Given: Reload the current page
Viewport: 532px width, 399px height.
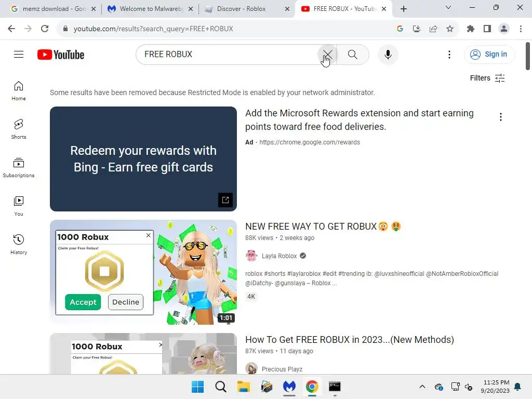Looking at the screenshot, I should [x=45, y=29].
